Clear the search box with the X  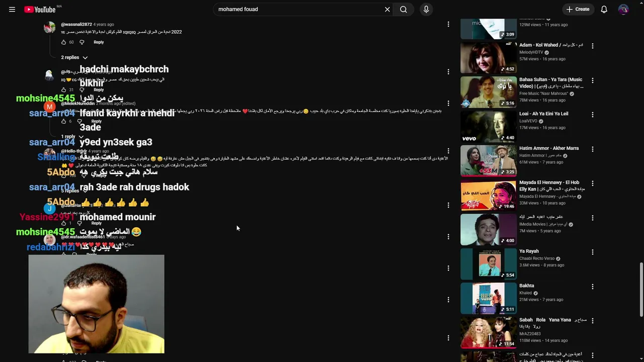pos(387,9)
